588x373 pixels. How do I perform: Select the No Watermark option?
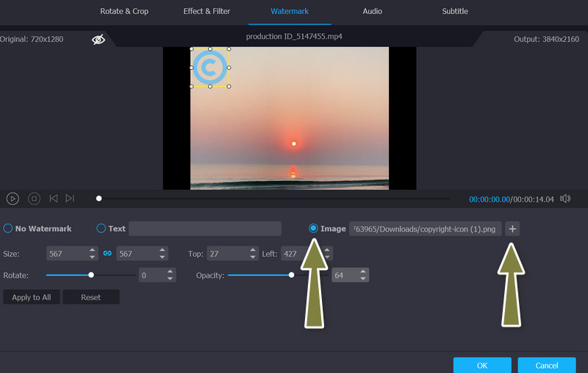point(9,229)
